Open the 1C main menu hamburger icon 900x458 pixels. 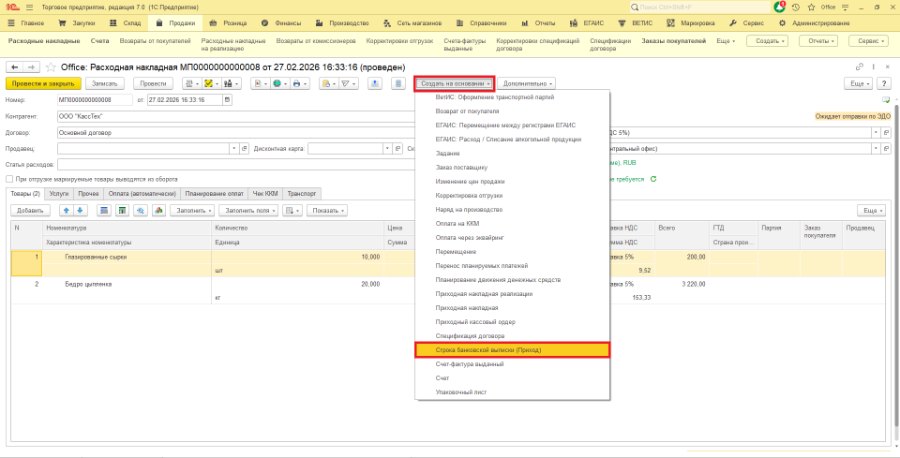[30, 7]
